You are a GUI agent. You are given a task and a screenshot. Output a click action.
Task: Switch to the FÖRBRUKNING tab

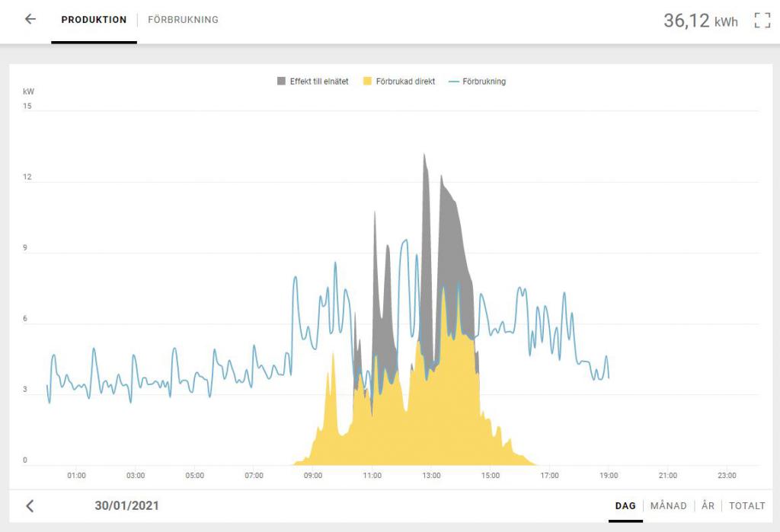click(x=183, y=20)
